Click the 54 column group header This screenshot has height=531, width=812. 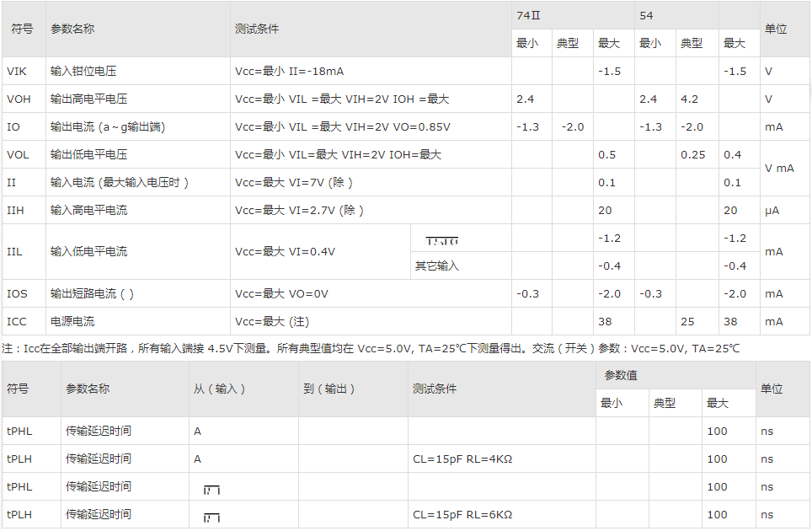pos(646,16)
